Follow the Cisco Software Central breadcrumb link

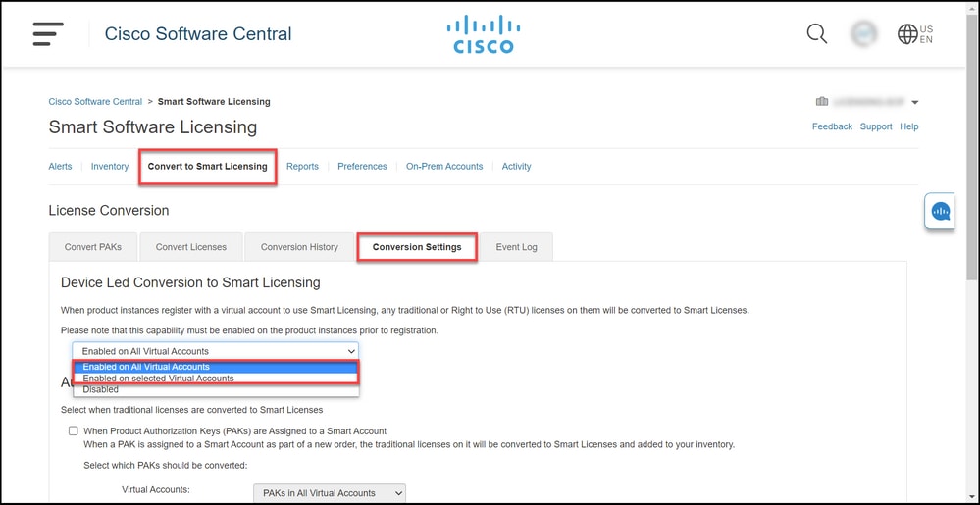point(95,101)
